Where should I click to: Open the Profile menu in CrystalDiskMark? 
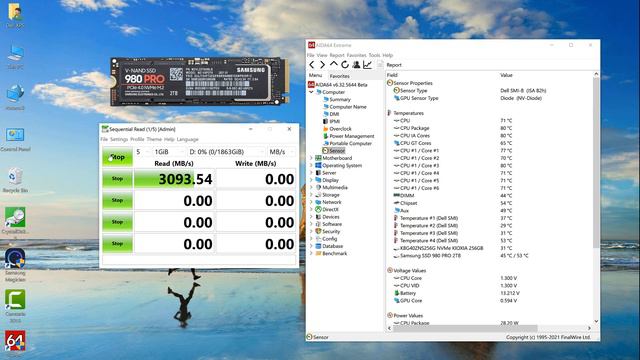(x=137, y=139)
